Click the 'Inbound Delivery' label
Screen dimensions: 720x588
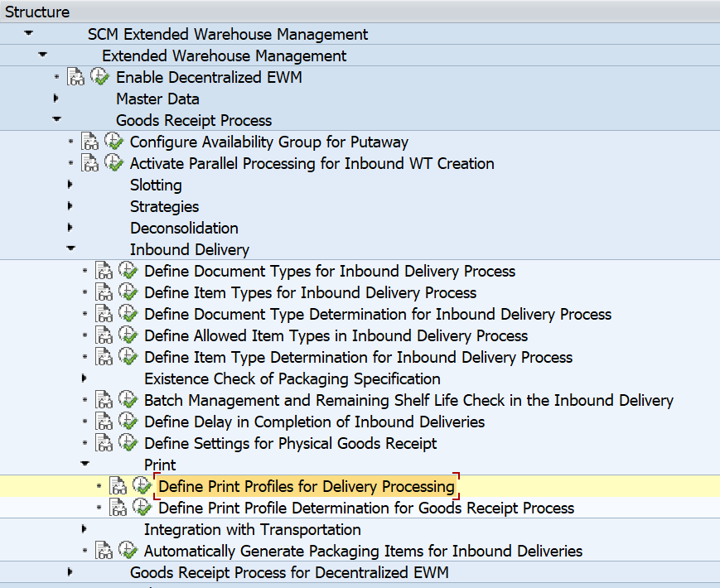point(190,250)
